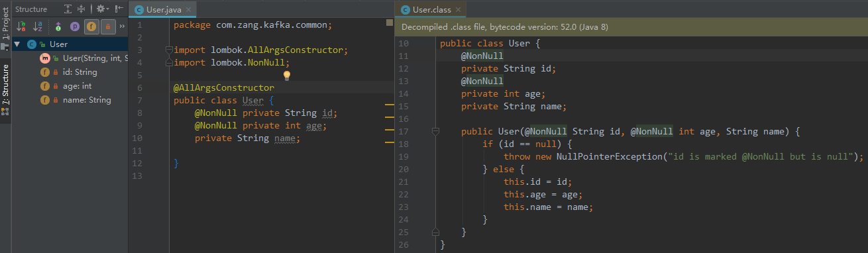Toggle Sort by Visibility in Structure toolbar
Viewport: 868px width, 253px height.
[21, 26]
